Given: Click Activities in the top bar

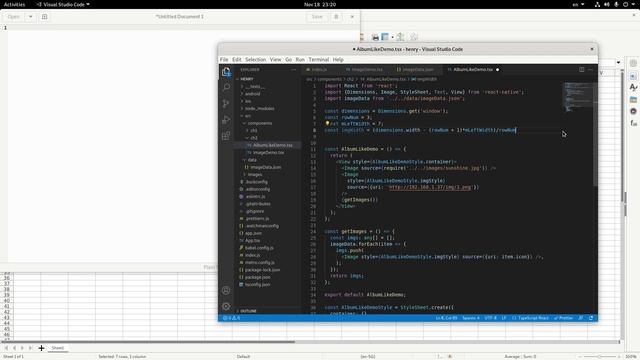Looking at the screenshot, I should pyautogui.click(x=14, y=4).
